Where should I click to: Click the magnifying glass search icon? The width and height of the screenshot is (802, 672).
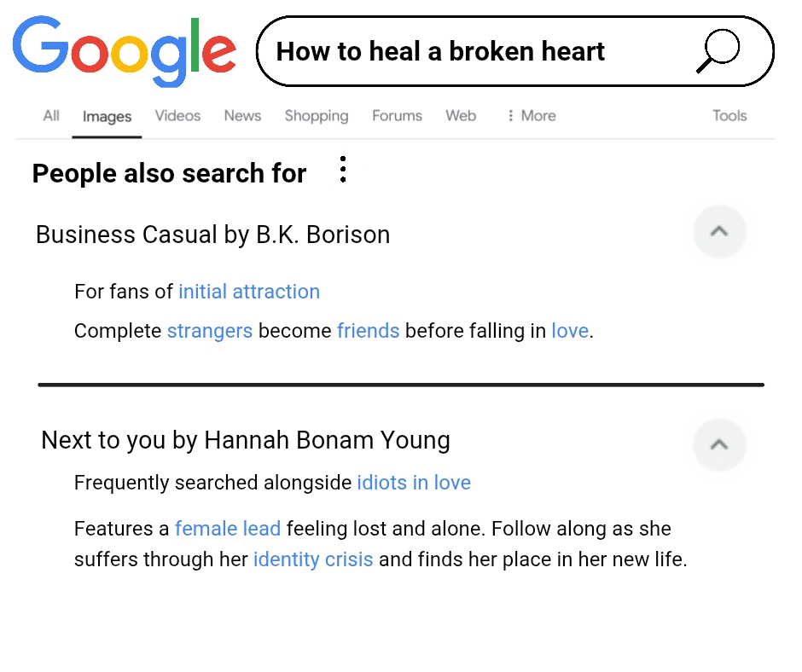point(718,51)
